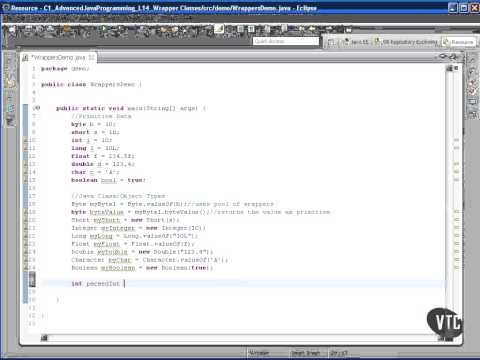
Task: Click warning marker on line 'long l = 10L'
Action: pyautogui.click(x=26, y=148)
